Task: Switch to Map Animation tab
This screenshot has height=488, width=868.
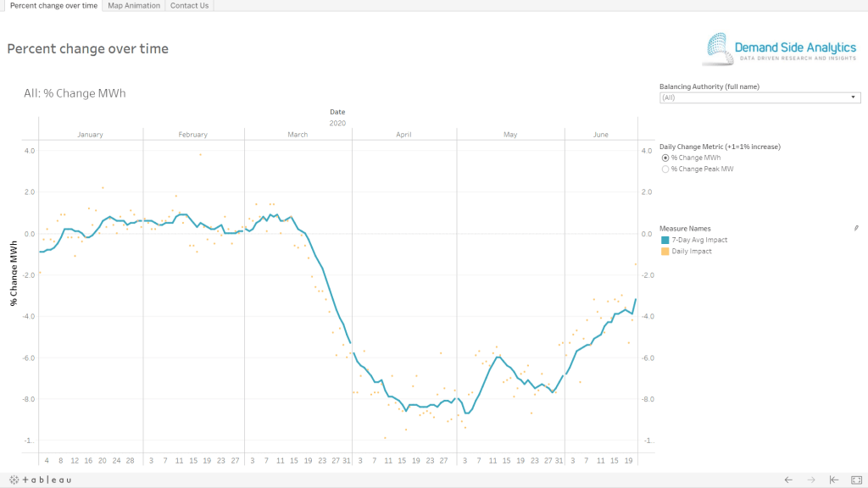Action: coord(134,6)
